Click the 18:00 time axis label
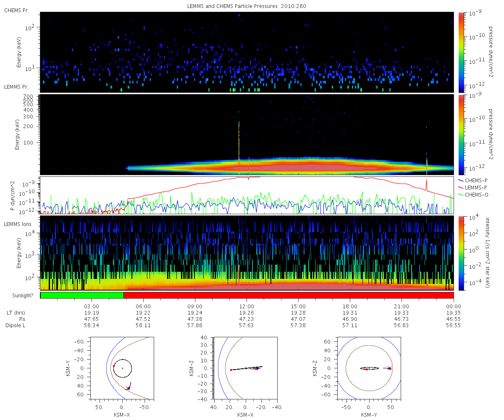The height and width of the screenshot is (420, 504). 350,306
